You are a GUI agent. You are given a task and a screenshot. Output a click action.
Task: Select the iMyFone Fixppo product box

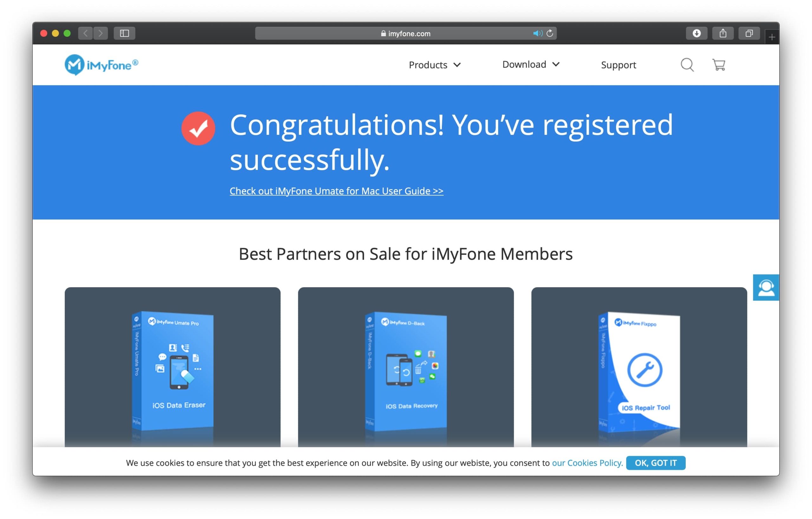639,371
